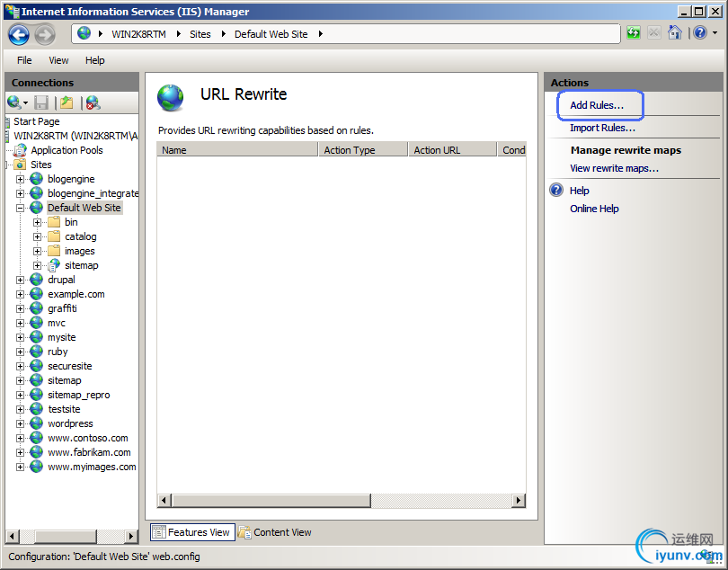Open dropdown arrow after Default Web Site breadcrumb

[320, 34]
